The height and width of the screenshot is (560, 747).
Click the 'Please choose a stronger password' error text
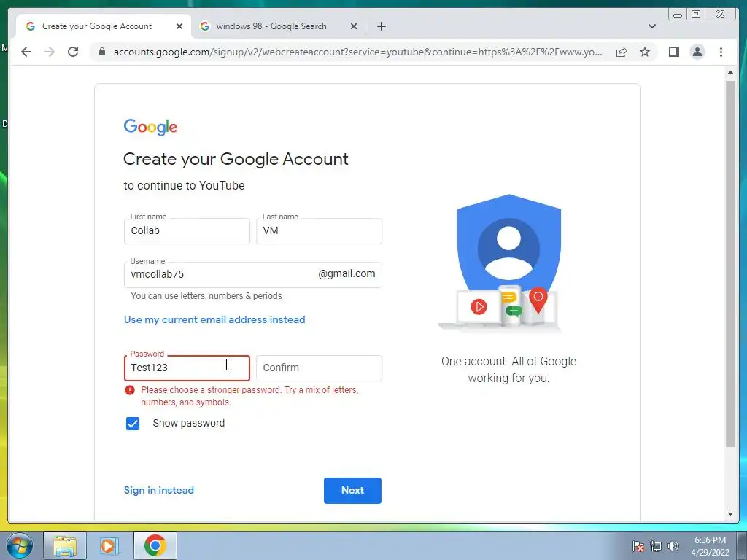[249, 396]
